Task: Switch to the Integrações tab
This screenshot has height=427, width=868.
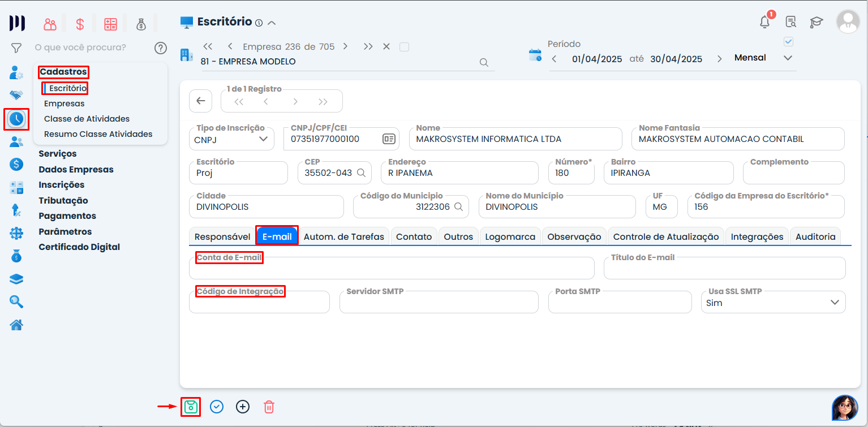Action: [757, 236]
